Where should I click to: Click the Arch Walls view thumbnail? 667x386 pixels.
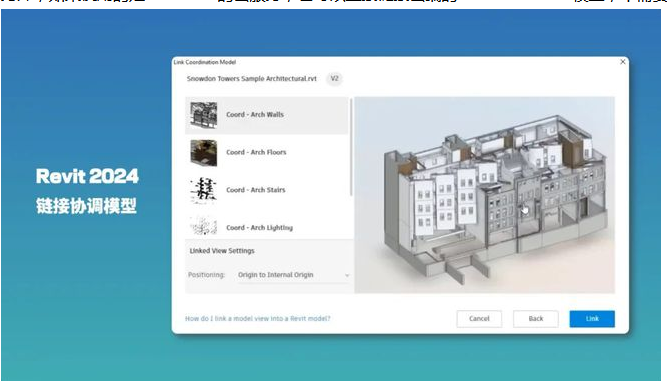203,115
